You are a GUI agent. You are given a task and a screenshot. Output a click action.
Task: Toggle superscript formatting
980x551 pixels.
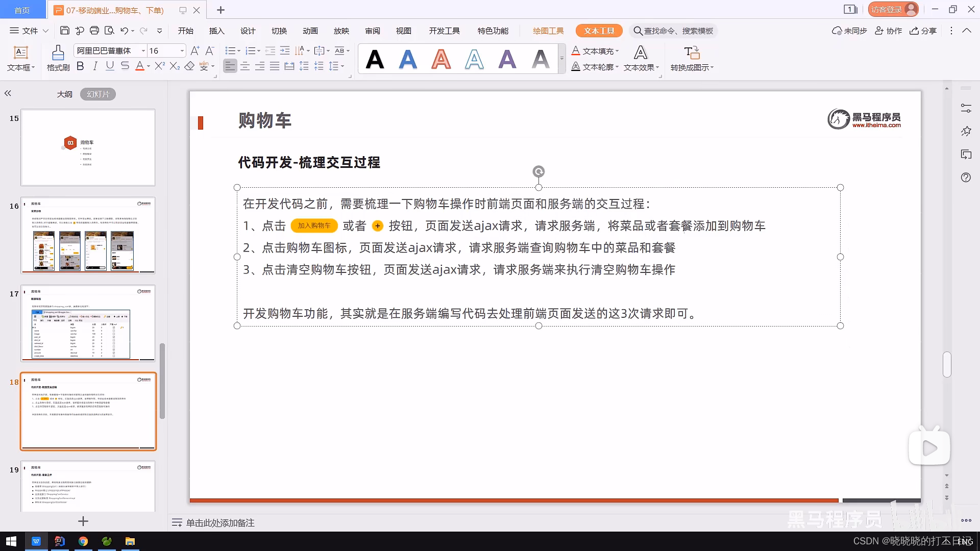point(160,66)
